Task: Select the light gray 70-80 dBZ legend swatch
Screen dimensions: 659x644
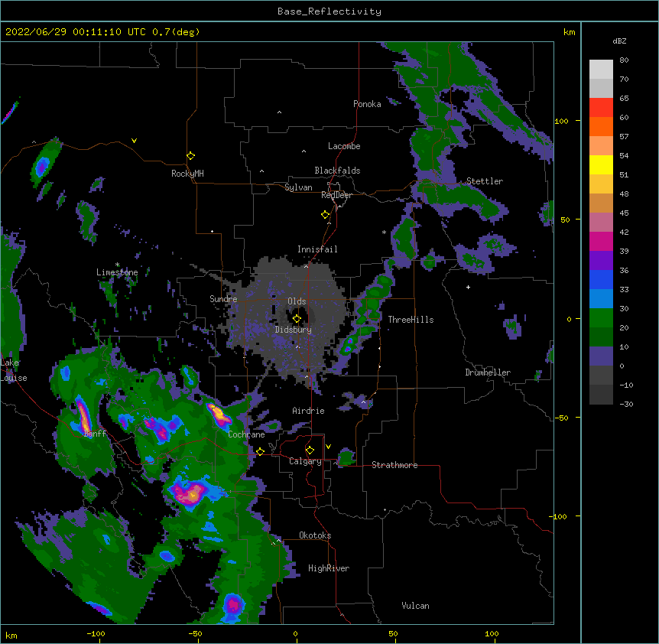Action: (601, 69)
